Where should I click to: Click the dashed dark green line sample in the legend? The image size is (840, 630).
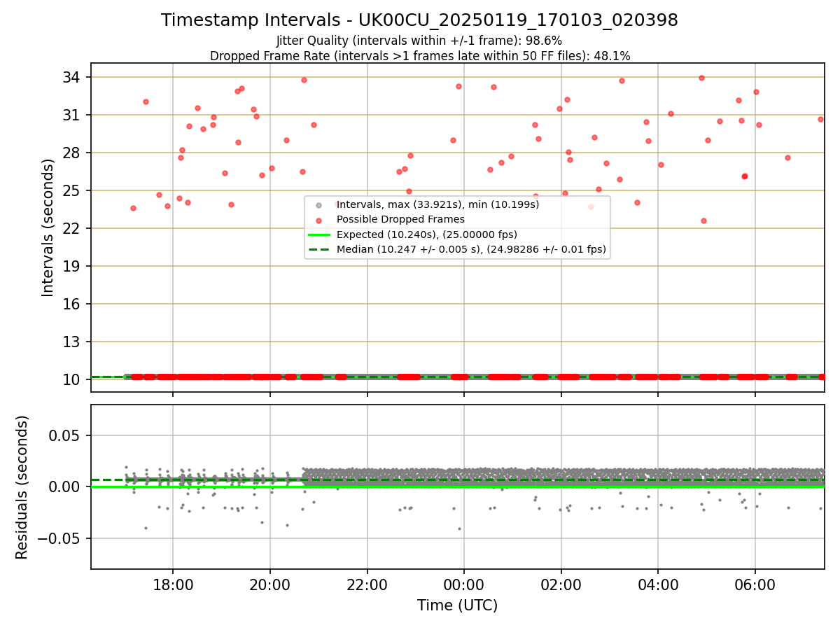319,249
